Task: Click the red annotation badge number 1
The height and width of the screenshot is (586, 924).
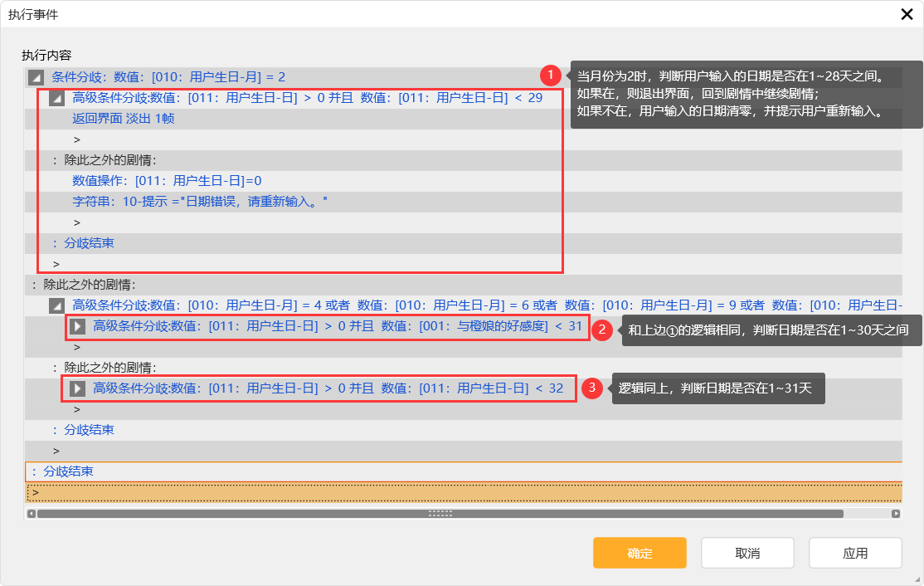Action: tap(550, 76)
